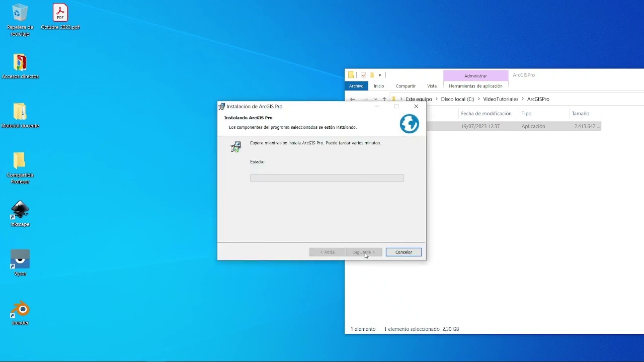Open the Papelera de reciclaje desktop icon
The height and width of the screenshot is (362, 644).
coord(20,20)
